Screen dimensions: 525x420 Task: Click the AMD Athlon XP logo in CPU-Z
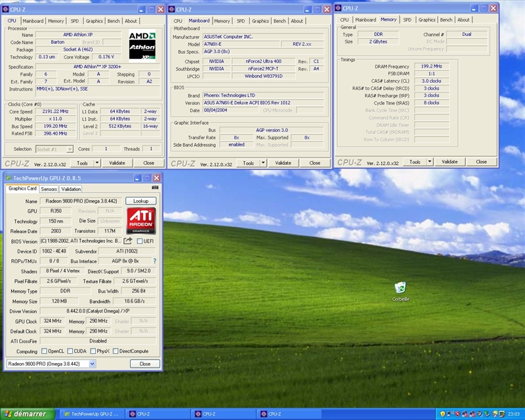coord(142,46)
